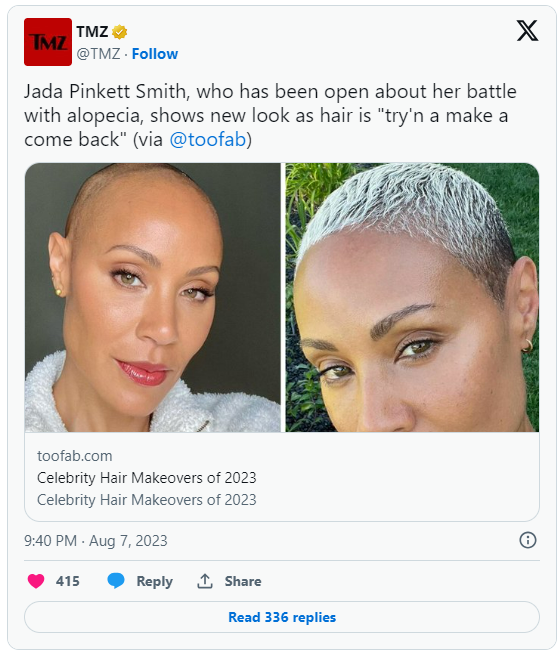Open the bald selfie photo on left
Screen dimensions: 558x656
pos(153,297)
